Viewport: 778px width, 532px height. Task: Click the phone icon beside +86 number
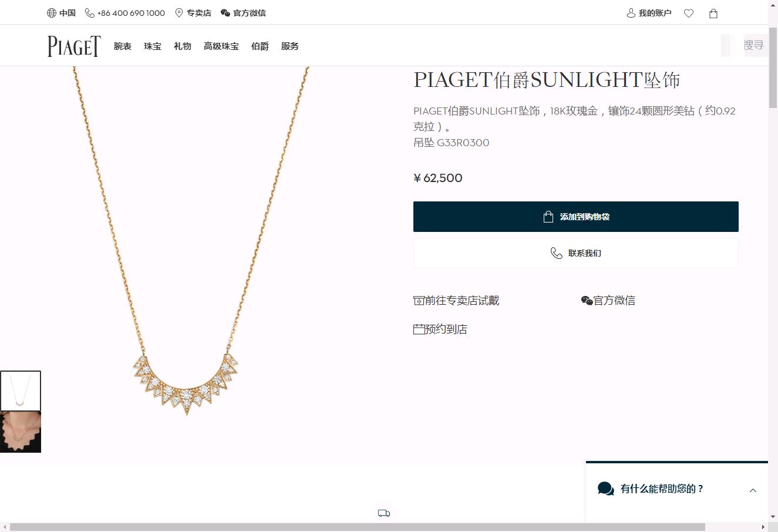pos(90,13)
